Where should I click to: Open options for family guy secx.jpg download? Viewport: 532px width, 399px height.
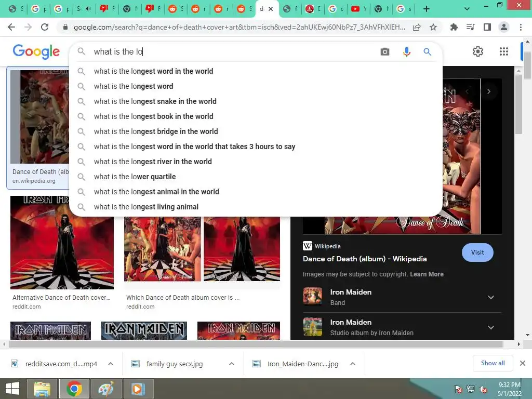232,364
